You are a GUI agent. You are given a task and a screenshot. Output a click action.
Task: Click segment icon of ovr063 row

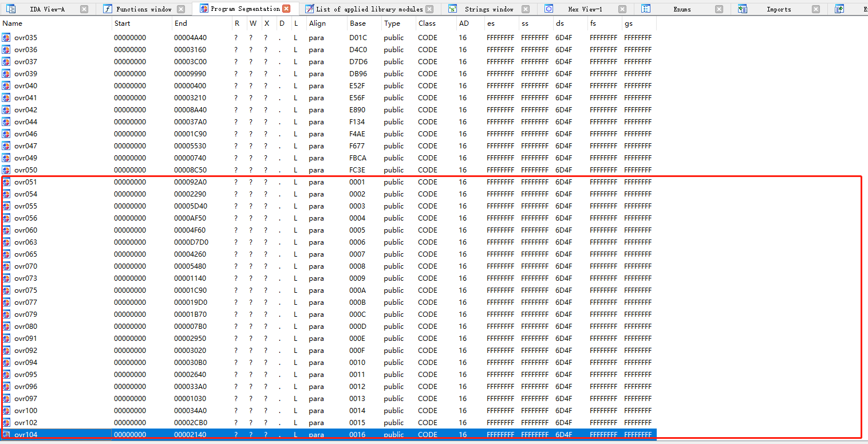coord(6,242)
